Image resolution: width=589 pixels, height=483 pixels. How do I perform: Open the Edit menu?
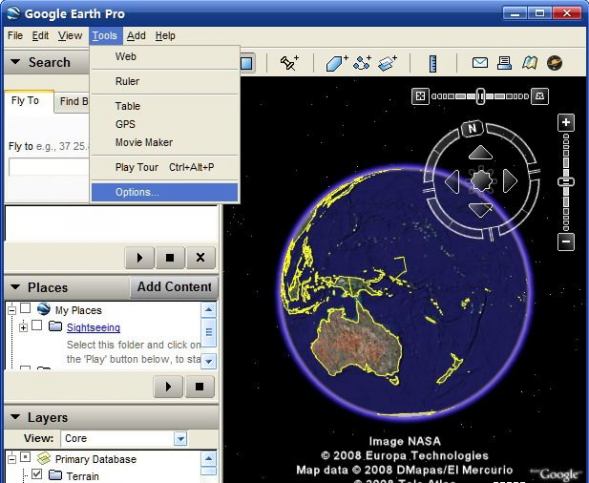tap(40, 36)
